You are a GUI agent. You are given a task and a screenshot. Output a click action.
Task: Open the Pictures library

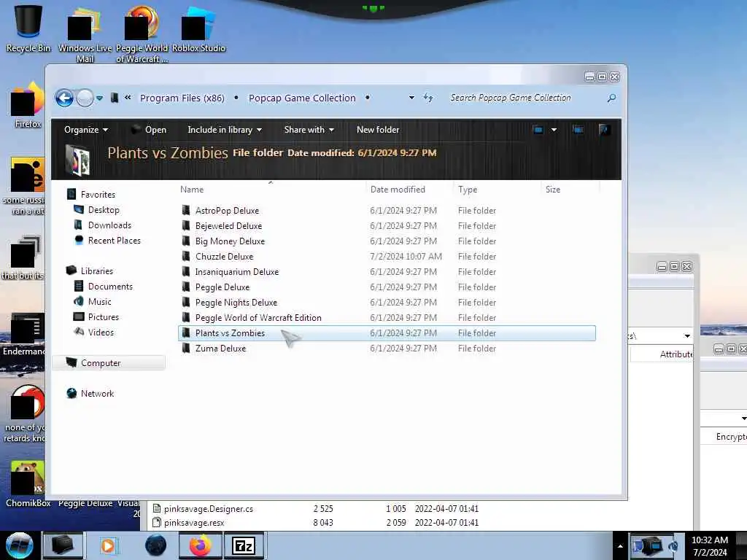point(104,316)
